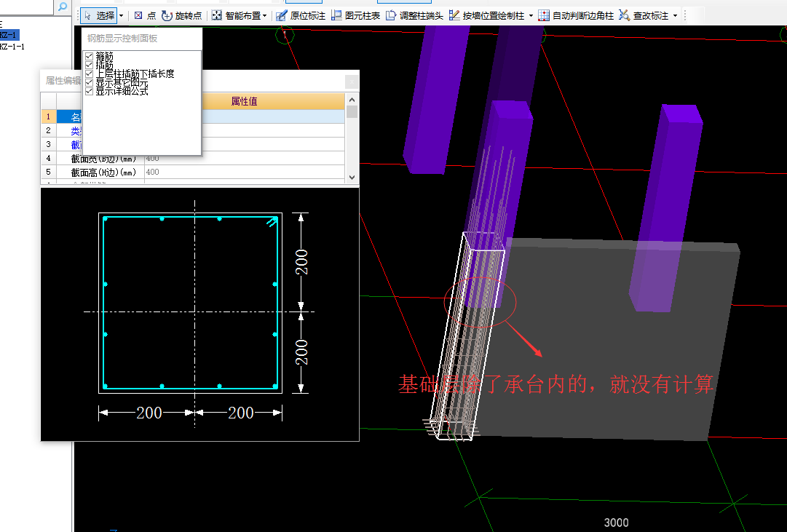Image resolution: width=787 pixels, height=532 pixels.
Task: Expand the 智能布置 dropdown arrow
Action: [264, 16]
